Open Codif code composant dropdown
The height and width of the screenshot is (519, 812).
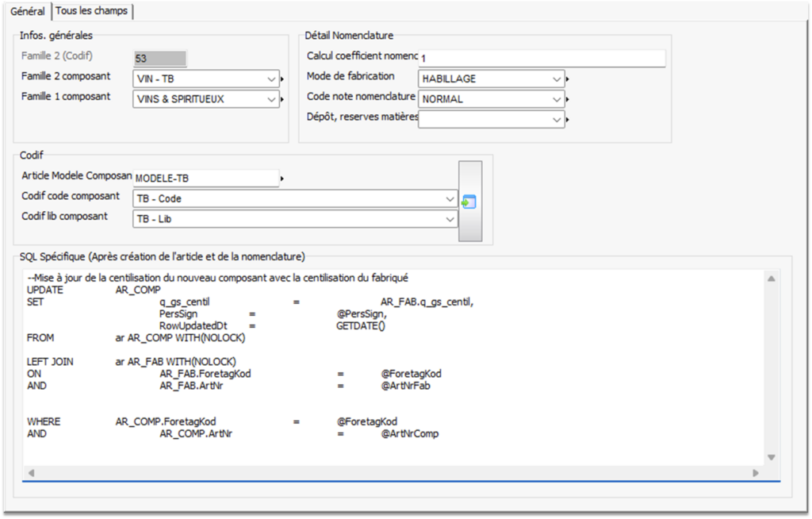pyautogui.click(x=450, y=198)
